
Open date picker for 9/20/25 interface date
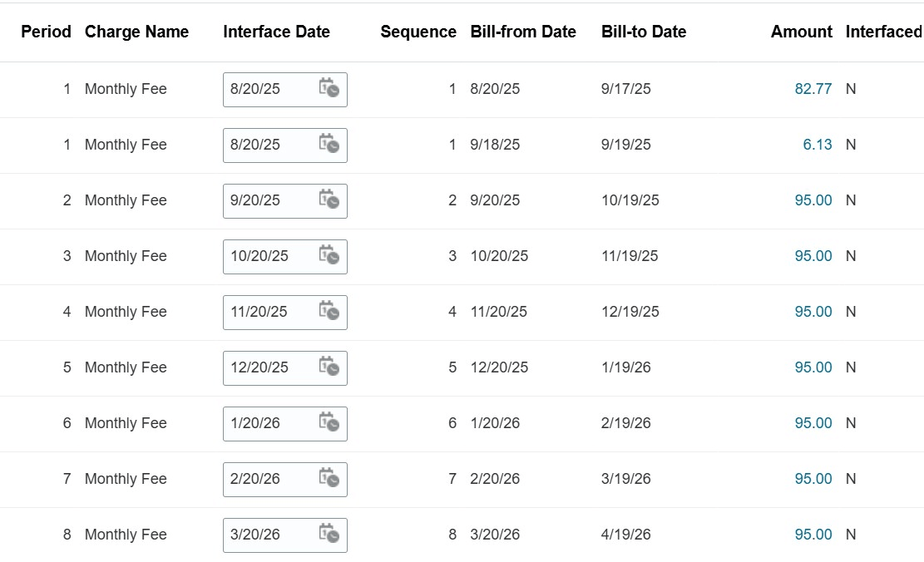click(x=330, y=200)
